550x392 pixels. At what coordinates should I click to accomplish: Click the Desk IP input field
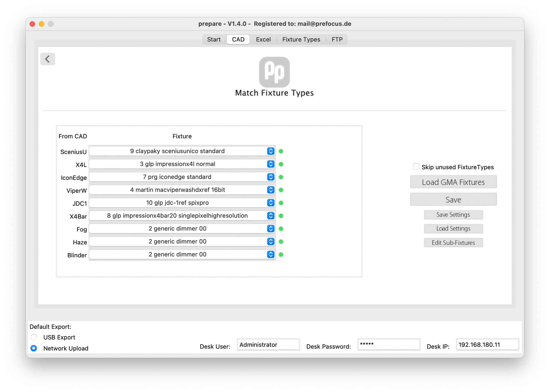point(487,344)
